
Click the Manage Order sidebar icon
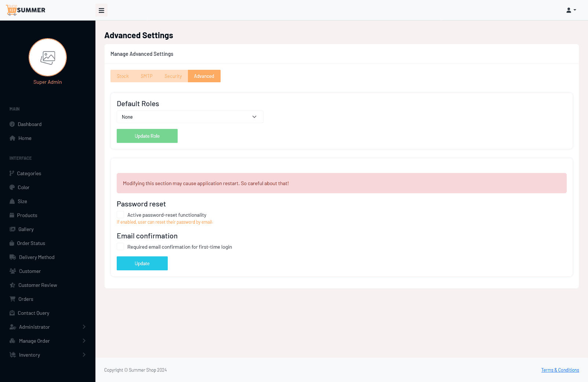13,341
